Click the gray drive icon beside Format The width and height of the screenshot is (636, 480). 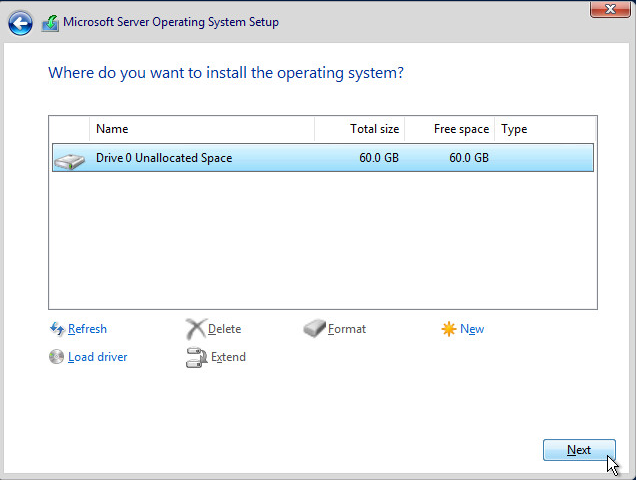point(314,329)
